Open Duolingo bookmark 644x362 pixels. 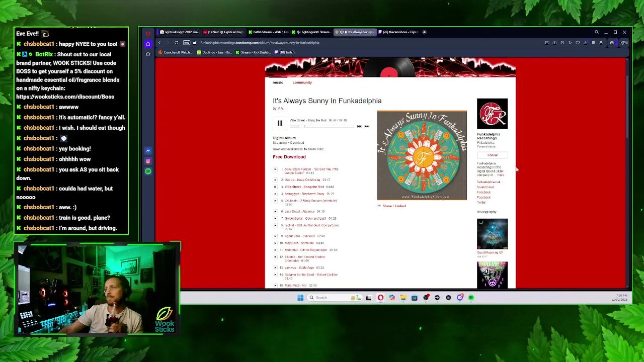[x=214, y=52]
